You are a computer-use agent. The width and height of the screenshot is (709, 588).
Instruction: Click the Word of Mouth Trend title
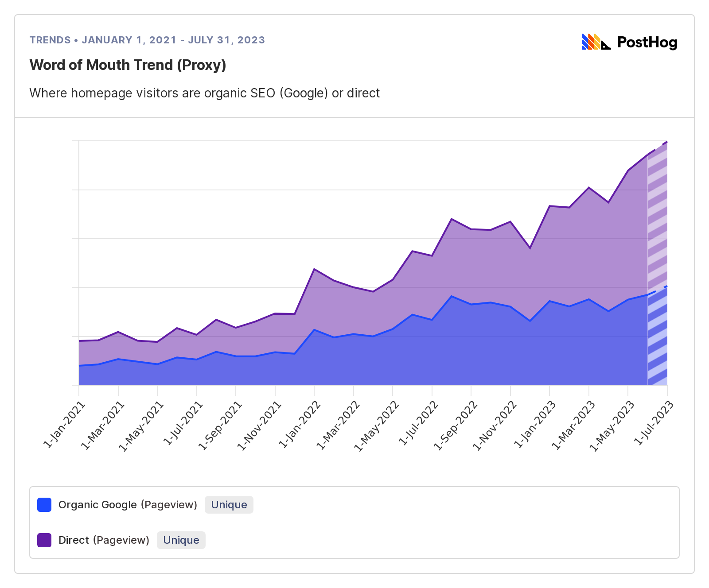coord(128,65)
